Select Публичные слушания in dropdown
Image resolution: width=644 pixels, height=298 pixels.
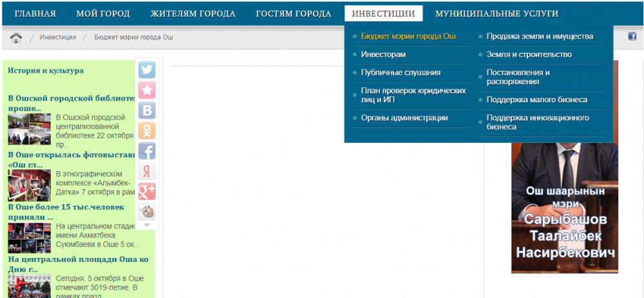point(400,73)
